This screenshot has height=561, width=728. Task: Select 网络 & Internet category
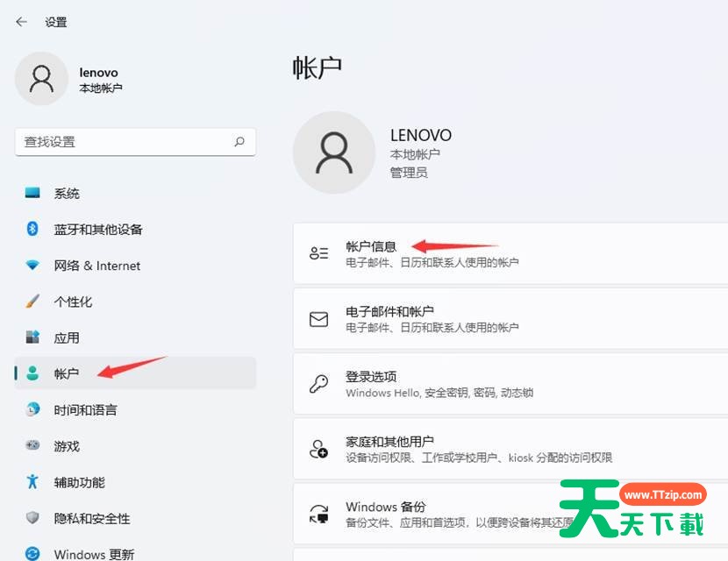(135, 266)
